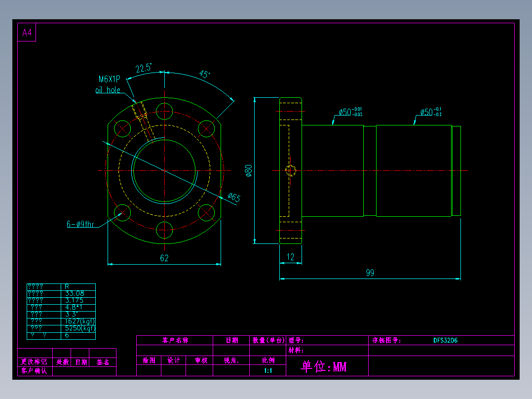Click the 1:1 scale value
532x399 pixels.
[268, 370]
